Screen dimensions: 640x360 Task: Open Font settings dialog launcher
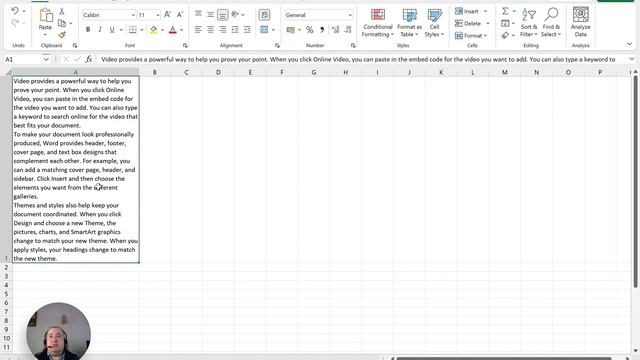185,45
